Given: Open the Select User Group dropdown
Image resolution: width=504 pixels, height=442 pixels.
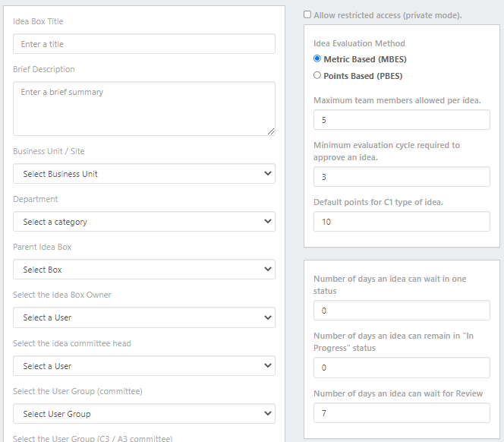Looking at the screenshot, I should 144,414.
